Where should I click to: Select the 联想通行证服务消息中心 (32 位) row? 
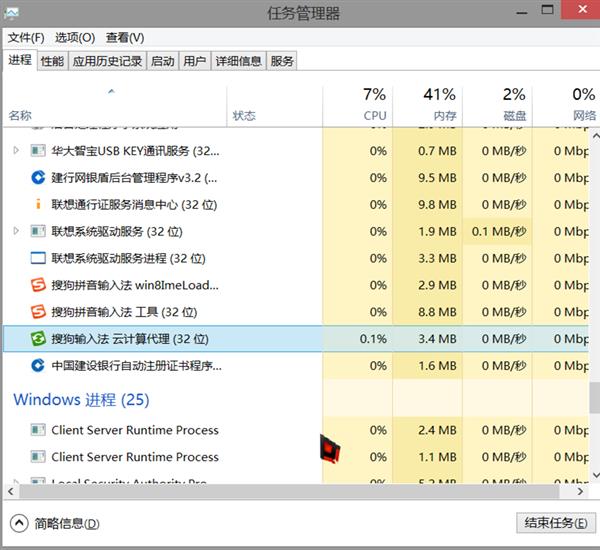[x=296, y=204]
